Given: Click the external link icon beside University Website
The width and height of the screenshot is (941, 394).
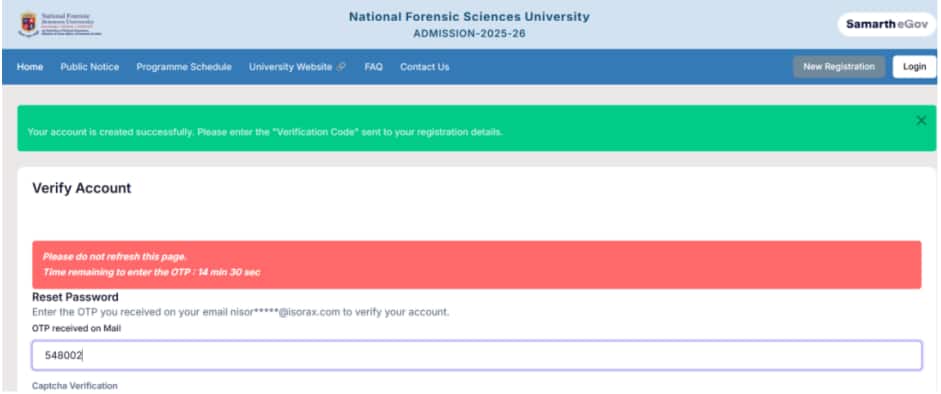Looking at the screenshot, I should click(341, 67).
